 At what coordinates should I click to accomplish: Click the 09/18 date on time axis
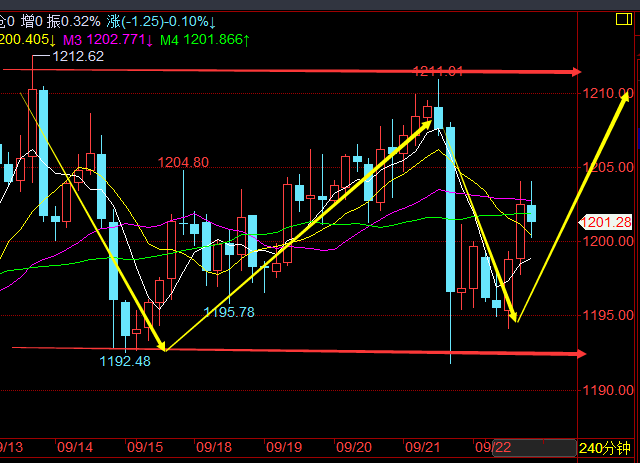pyautogui.click(x=214, y=447)
